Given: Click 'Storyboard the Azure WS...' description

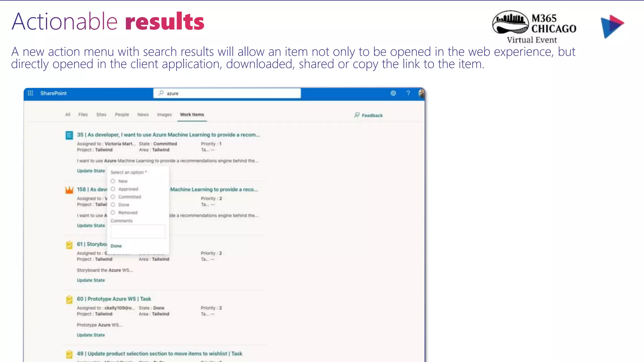Looking at the screenshot, I should pyautogui.click(x=105, y=270).
